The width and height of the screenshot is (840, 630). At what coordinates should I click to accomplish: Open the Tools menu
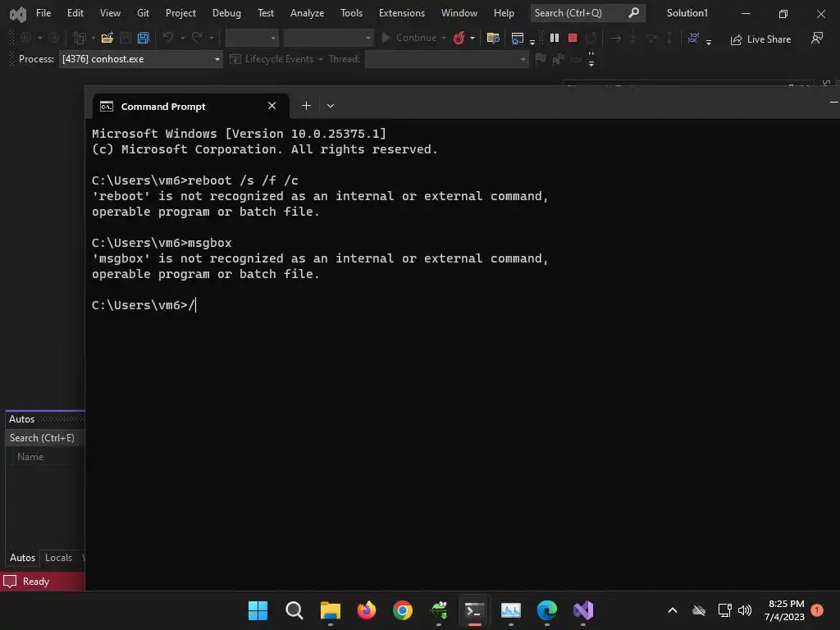(351, 13)
